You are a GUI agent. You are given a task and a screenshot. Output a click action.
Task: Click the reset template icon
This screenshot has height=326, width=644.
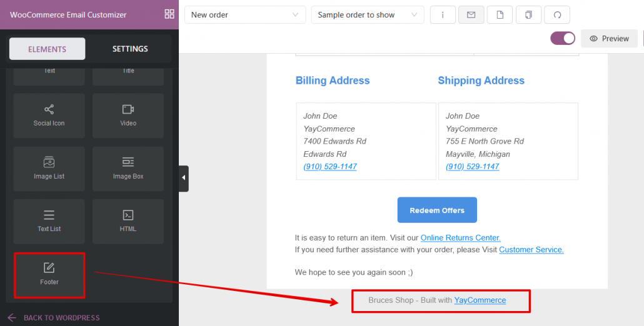[x=557, y=15]
